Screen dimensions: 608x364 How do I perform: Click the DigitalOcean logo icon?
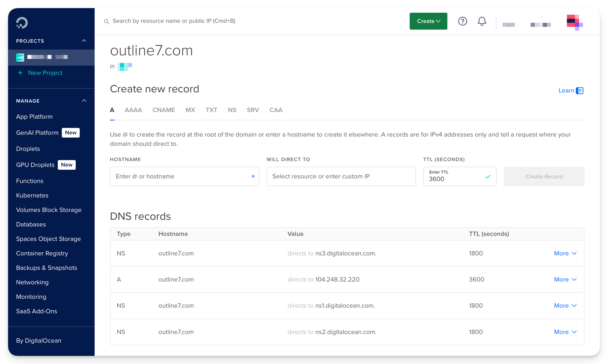point(22,23)
